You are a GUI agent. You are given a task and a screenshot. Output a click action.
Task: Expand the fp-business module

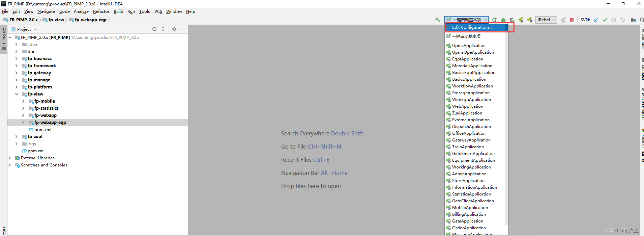click(16, 59)
